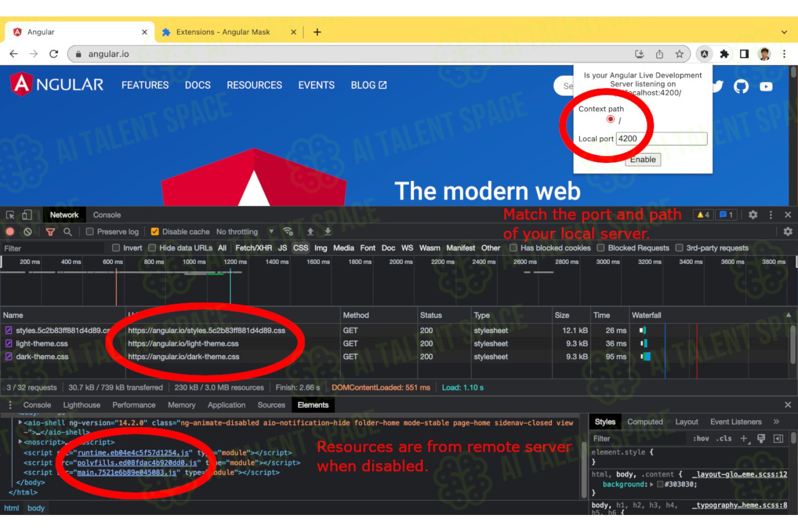Toggle the browser side panel icon
Viewport: 798px width, 532px height.
coord(744,54)
